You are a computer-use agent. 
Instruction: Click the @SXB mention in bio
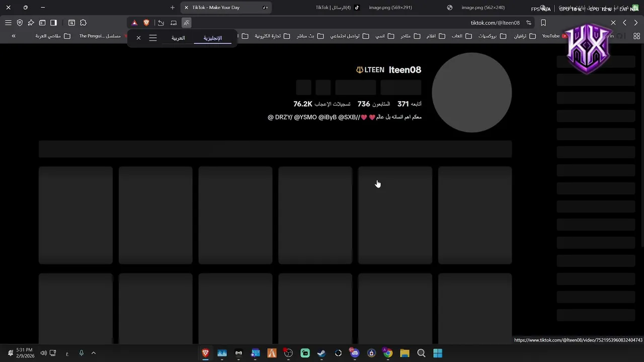pos(348,117)
